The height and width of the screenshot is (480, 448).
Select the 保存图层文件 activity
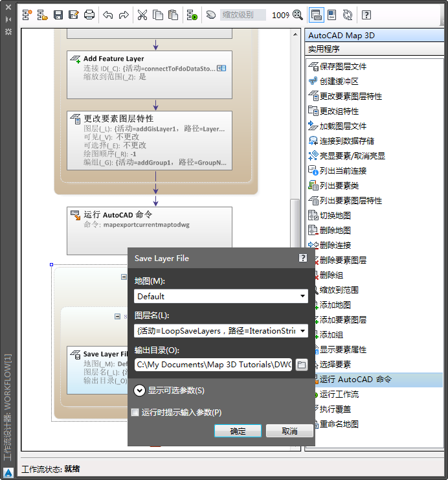click(343, 67)
